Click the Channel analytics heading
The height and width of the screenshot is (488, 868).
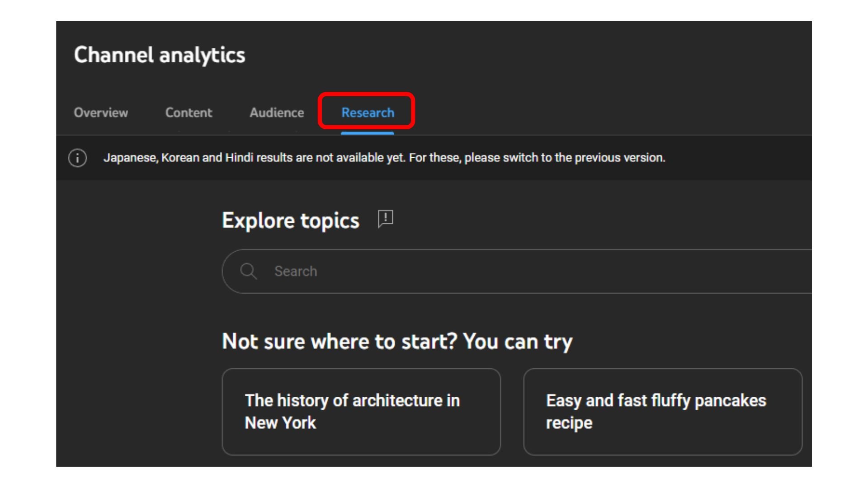tap(159, 55)
